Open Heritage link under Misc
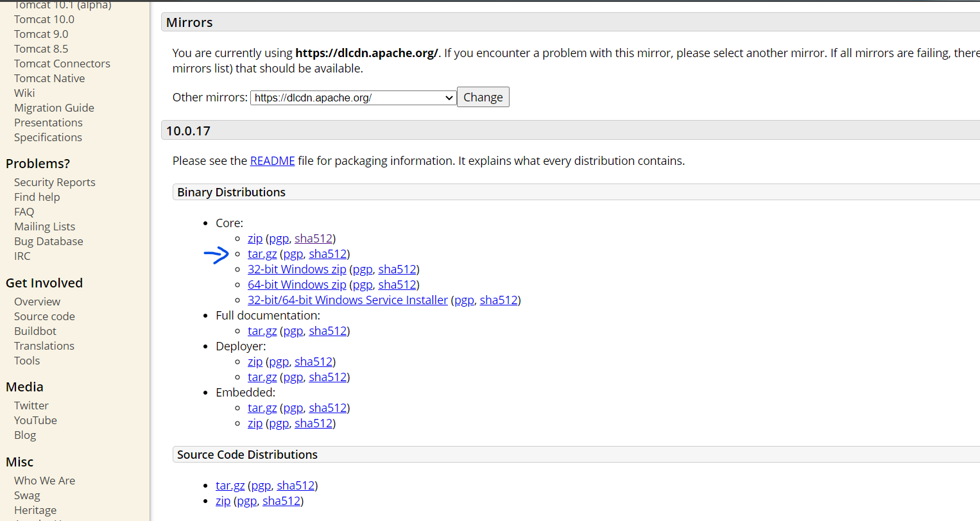Screen dimensions: 980x521 pyautogui.click(x=35, y=510)
